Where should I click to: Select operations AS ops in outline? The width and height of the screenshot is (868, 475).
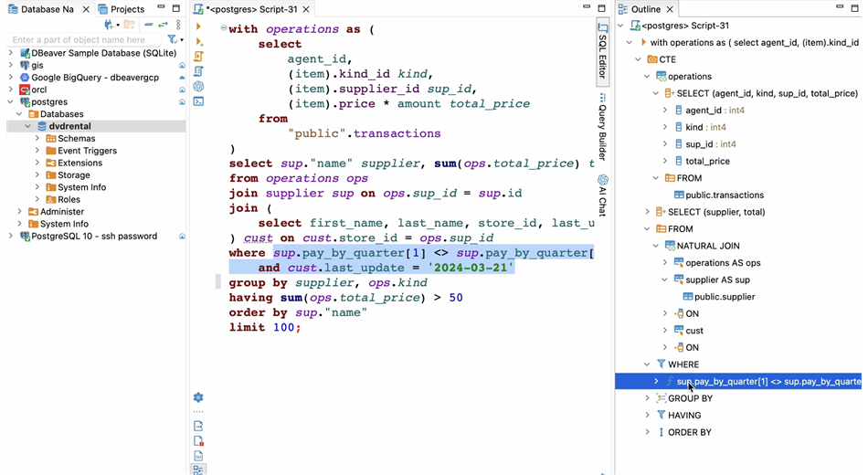(723, 262)
